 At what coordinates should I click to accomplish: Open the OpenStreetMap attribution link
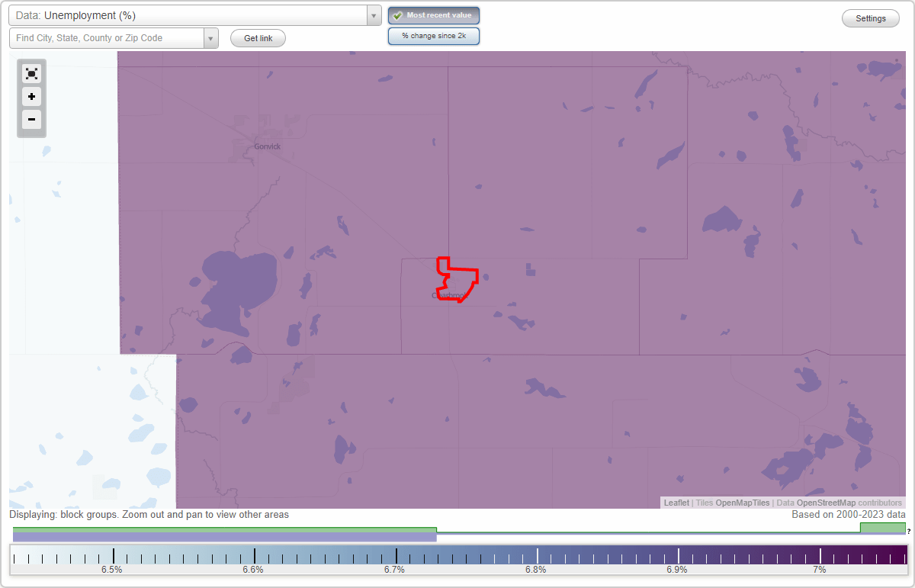(827, 503)
